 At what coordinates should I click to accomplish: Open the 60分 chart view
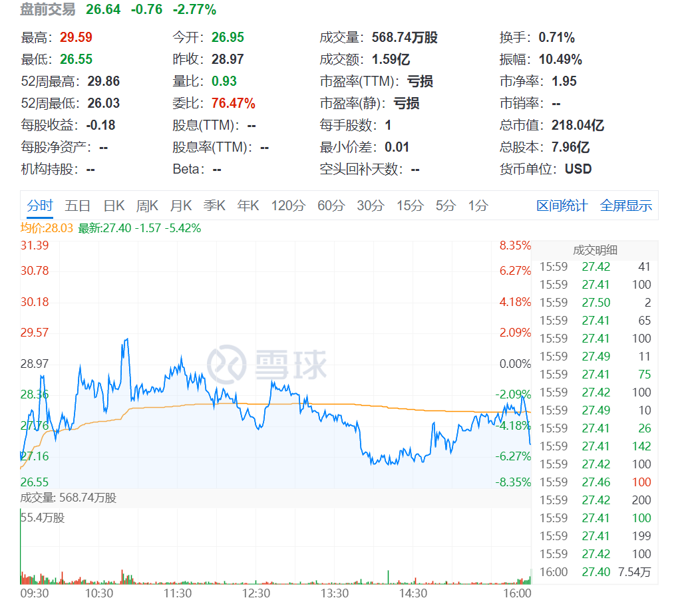(x=329, y=206)
